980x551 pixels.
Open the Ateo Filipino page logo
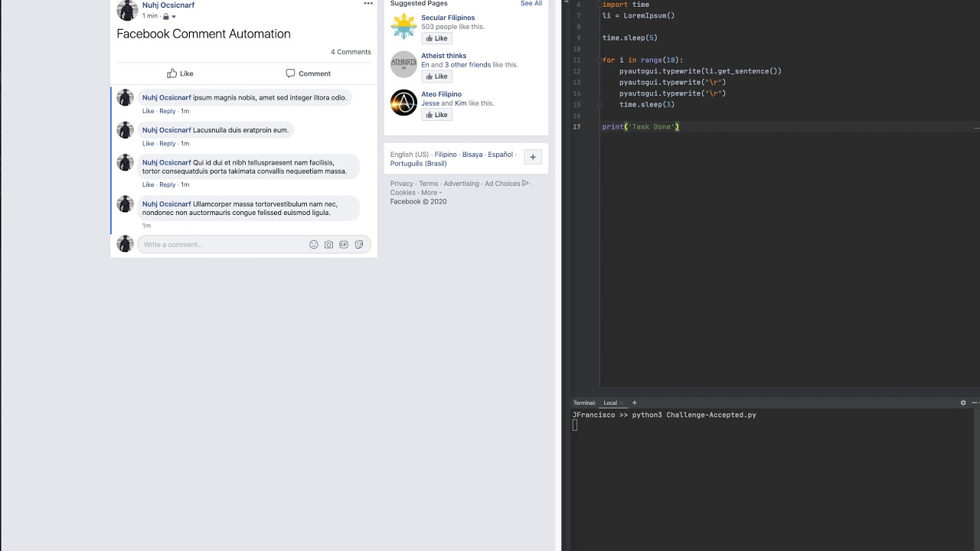tap(403, 103)
